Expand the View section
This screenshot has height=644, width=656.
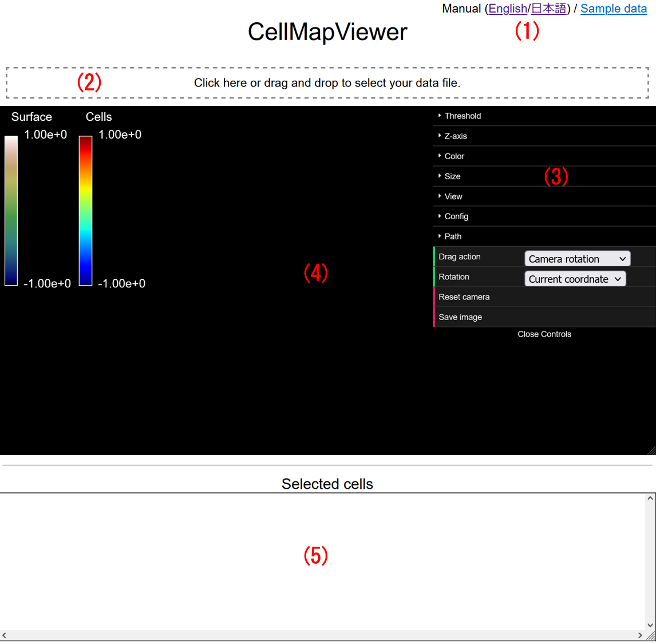point(452,196)
